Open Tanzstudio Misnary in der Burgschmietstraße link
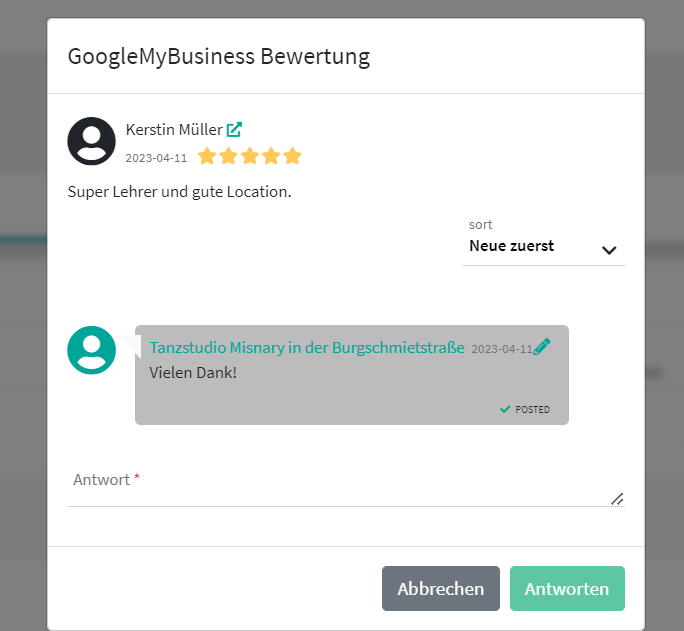684x631 pixels. pos(307,347)
